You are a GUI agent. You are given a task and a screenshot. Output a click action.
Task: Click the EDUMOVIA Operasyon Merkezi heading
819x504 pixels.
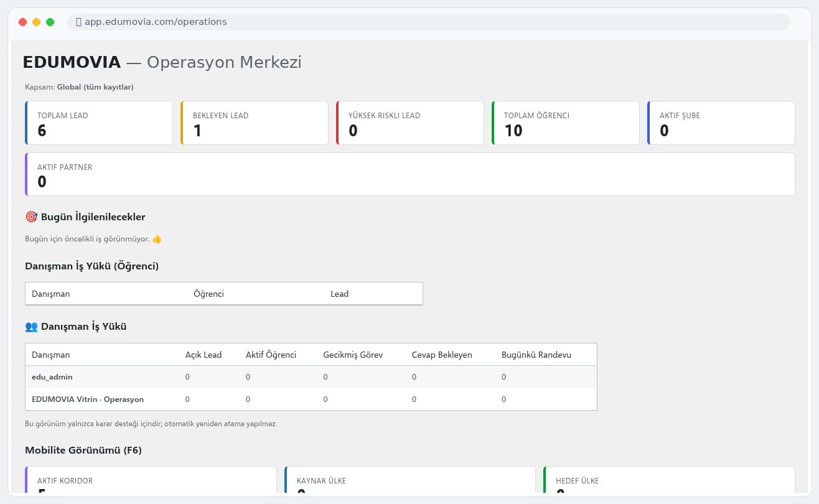pyautogui.click(x=162, y=62)
